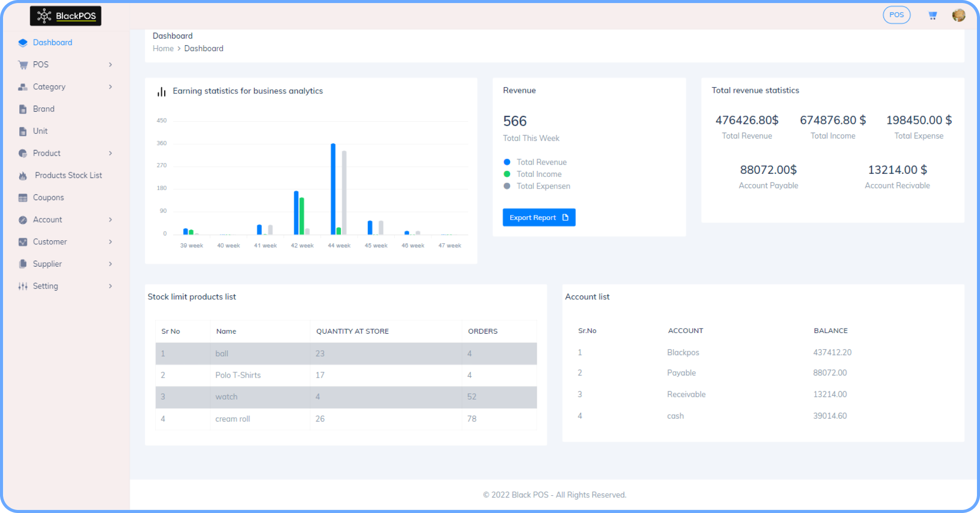Click the bar chart icon beside earning statistics

click(x=161, y=92)
